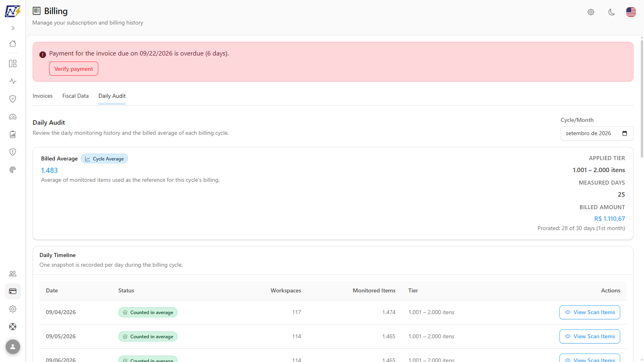Open the speedometer gauge icon in sidebar

coord(13,117)
